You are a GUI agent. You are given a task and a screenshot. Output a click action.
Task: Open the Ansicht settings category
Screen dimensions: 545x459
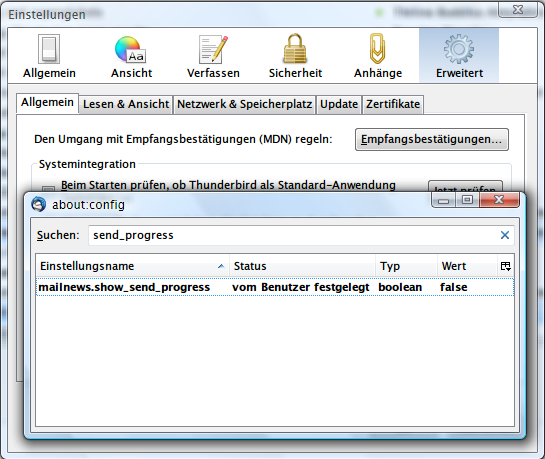coord(131,56)
